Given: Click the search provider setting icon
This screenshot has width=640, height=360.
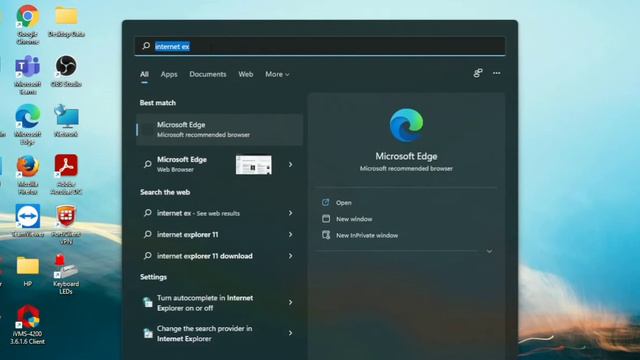Looking at the screenshot, I should (147, 333).
